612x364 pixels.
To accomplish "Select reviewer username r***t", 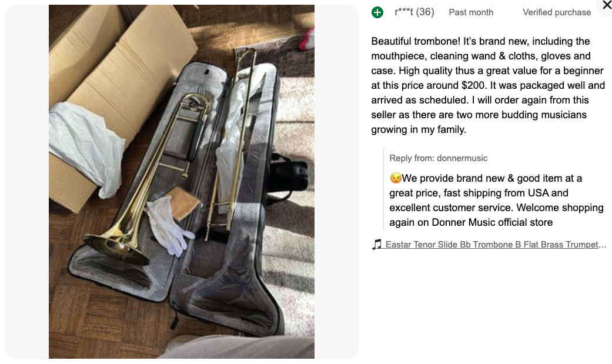I will pos(403,12).
